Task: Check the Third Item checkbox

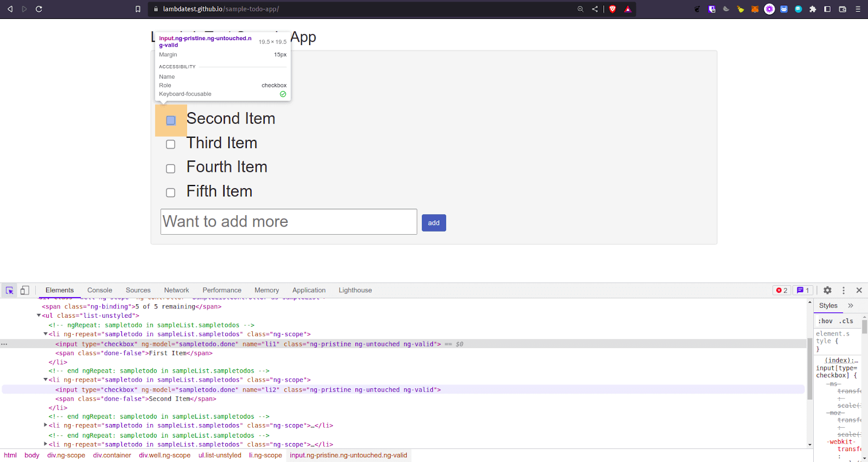Action: [x=170, y=144]
